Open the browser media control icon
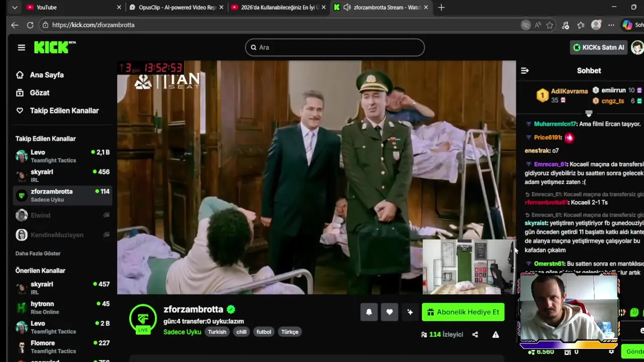 coord(566,25)
